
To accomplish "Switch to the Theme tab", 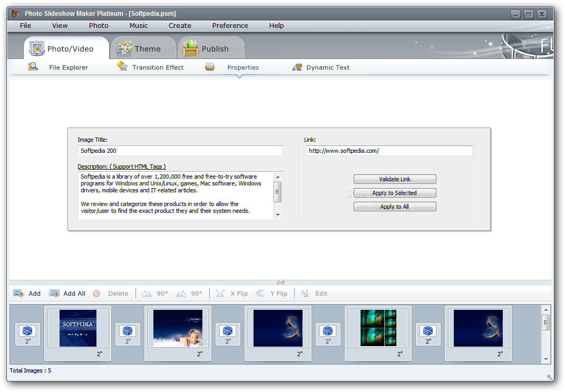I will click(x=143, y=48).
